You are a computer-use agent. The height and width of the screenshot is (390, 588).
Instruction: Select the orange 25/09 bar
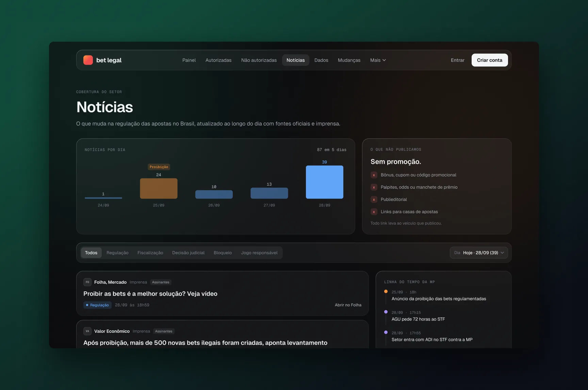(159, 188)
